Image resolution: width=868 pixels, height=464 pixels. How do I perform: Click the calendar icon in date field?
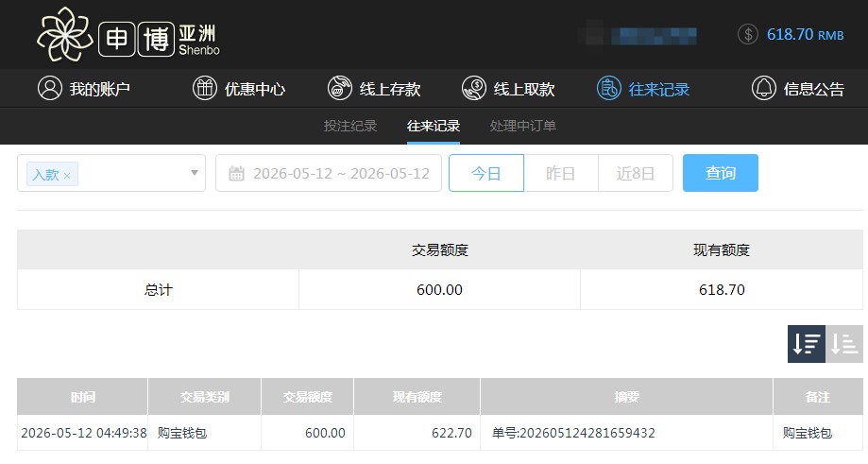pos(236,173)
